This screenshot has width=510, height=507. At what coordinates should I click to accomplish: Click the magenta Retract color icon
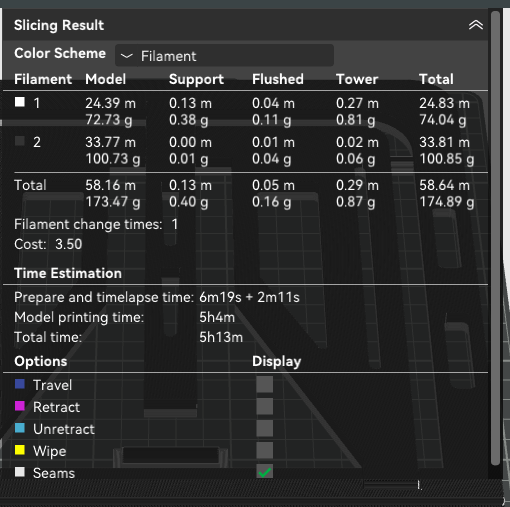20,406
